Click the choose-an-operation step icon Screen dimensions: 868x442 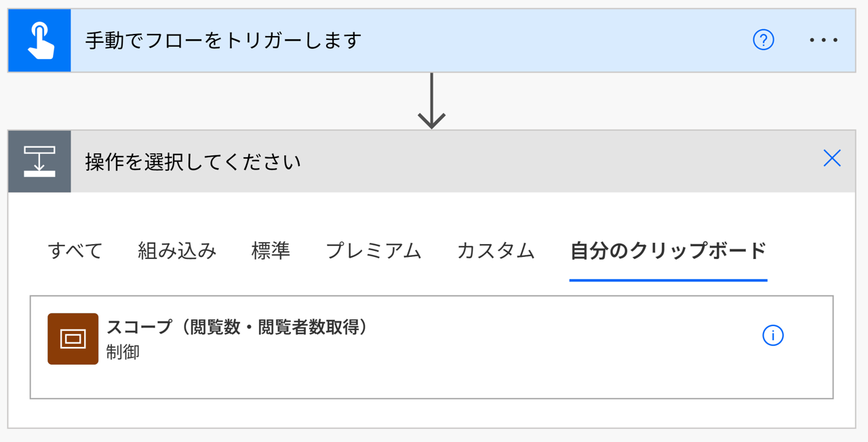point(39,161)
